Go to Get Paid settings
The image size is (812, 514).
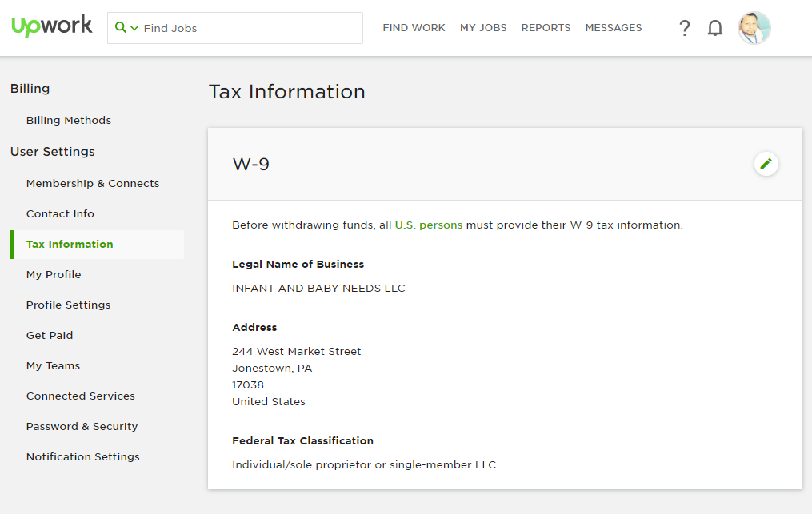click(x=50, y=336)
